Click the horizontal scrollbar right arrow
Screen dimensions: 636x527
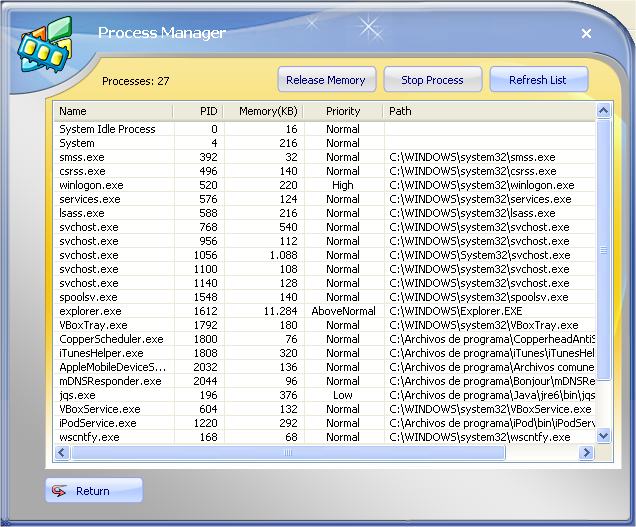[x=587, y=452]
